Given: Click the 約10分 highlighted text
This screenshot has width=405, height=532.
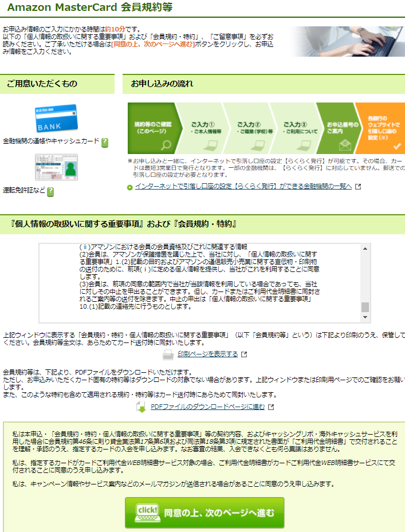Looking at the screenshot, I should pos(115,29).
